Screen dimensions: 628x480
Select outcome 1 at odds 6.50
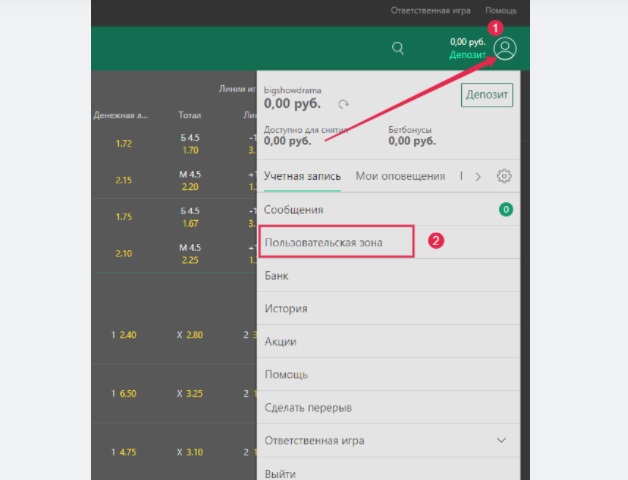(123, 393)
